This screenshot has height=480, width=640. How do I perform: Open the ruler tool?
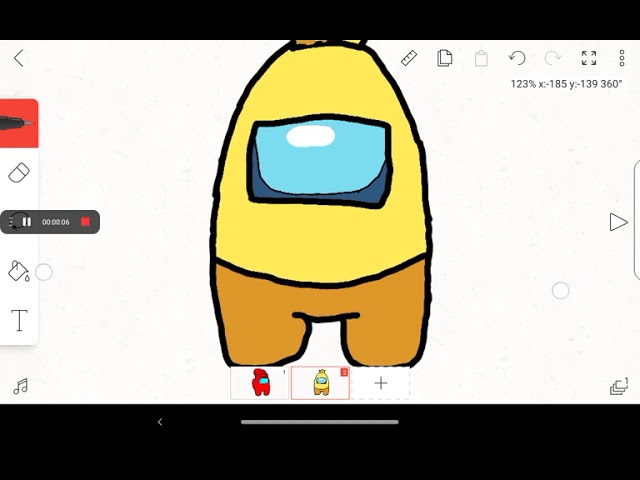(x=409, y=58)
